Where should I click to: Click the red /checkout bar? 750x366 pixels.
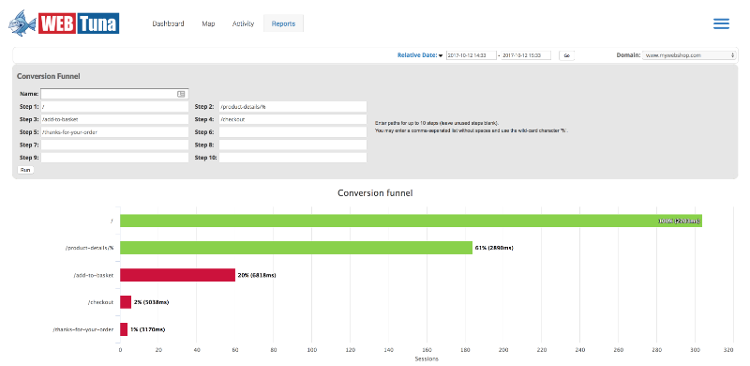point(125,302)
